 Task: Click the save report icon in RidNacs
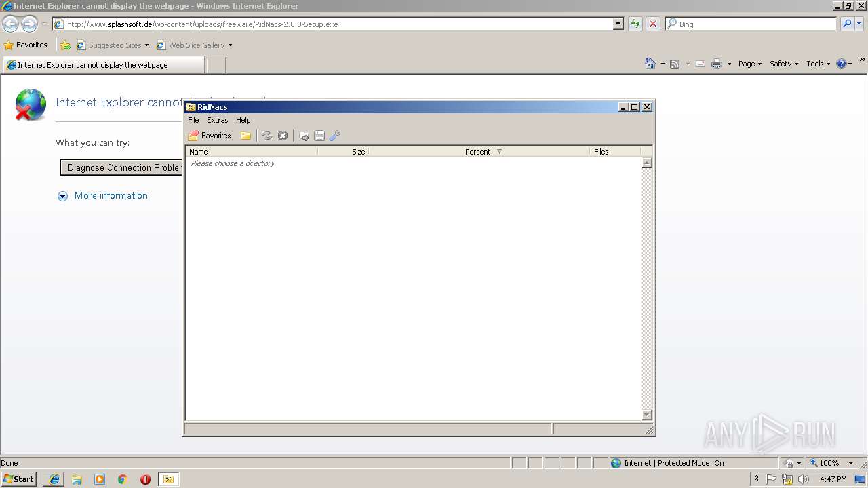319,136
